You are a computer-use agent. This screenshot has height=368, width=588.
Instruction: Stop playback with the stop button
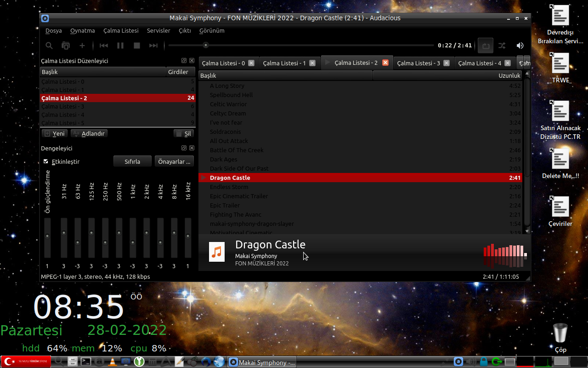tap(137, 46)
